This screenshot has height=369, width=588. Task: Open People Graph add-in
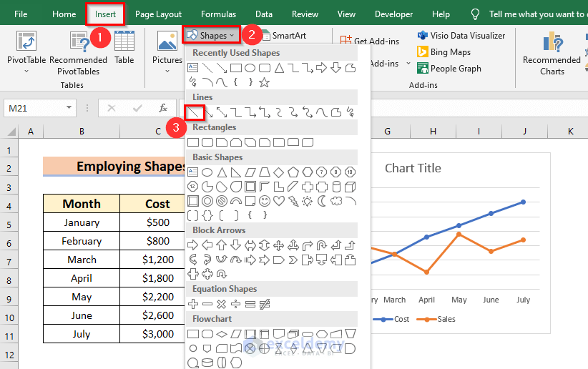tap(449, 69)
